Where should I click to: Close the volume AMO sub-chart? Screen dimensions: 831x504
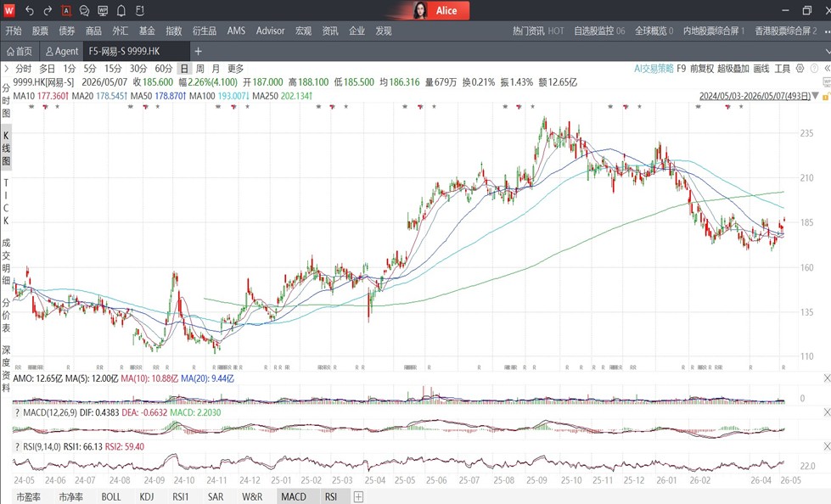[x=827, y=378]
